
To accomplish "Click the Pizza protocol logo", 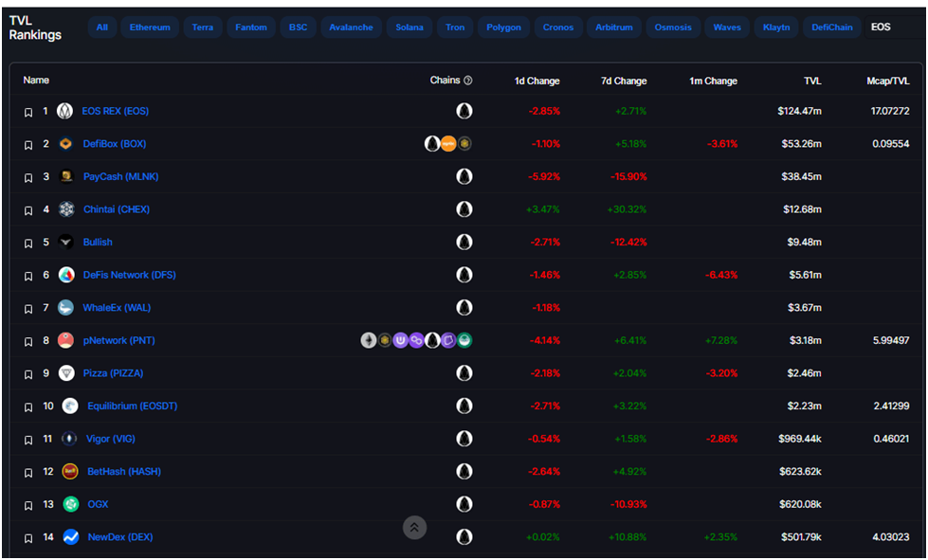I will (66, 373).
